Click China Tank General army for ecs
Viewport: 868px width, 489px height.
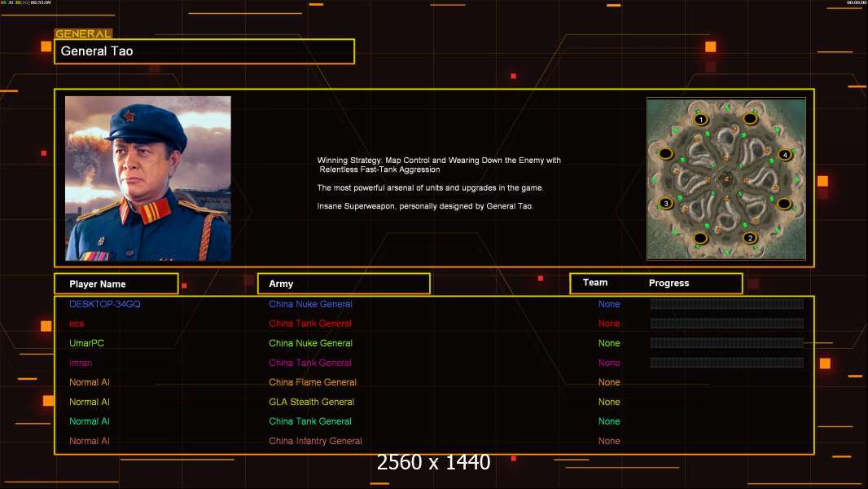tap(310, 324)
